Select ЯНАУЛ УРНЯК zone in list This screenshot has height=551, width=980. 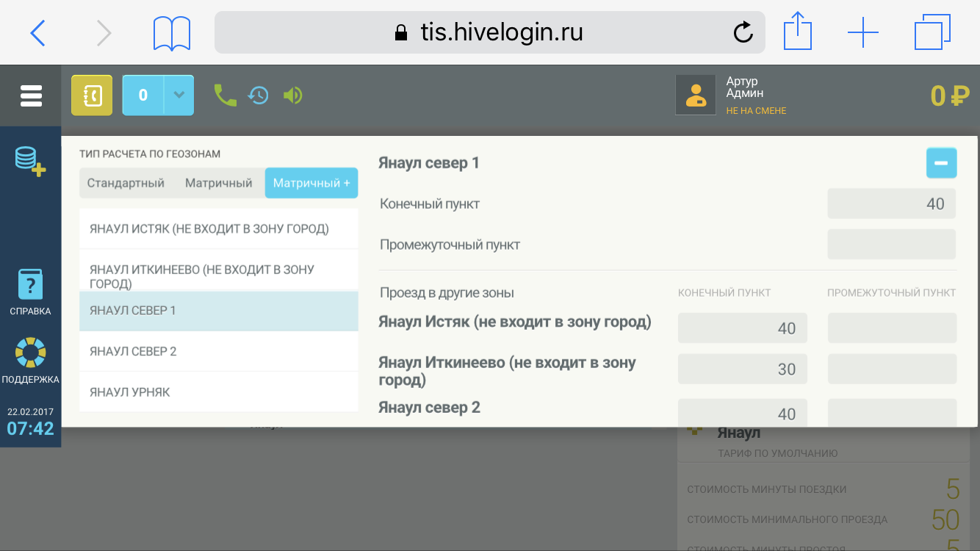click(218, 392)
